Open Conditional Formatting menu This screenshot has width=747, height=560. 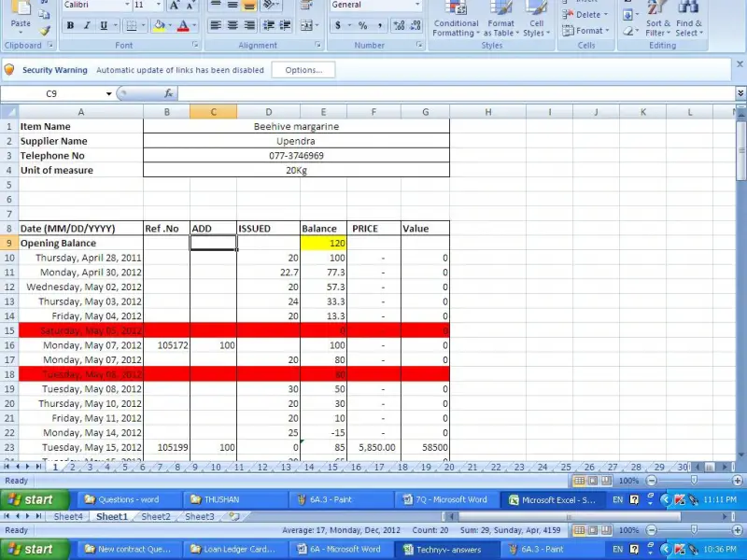[456, 19]
